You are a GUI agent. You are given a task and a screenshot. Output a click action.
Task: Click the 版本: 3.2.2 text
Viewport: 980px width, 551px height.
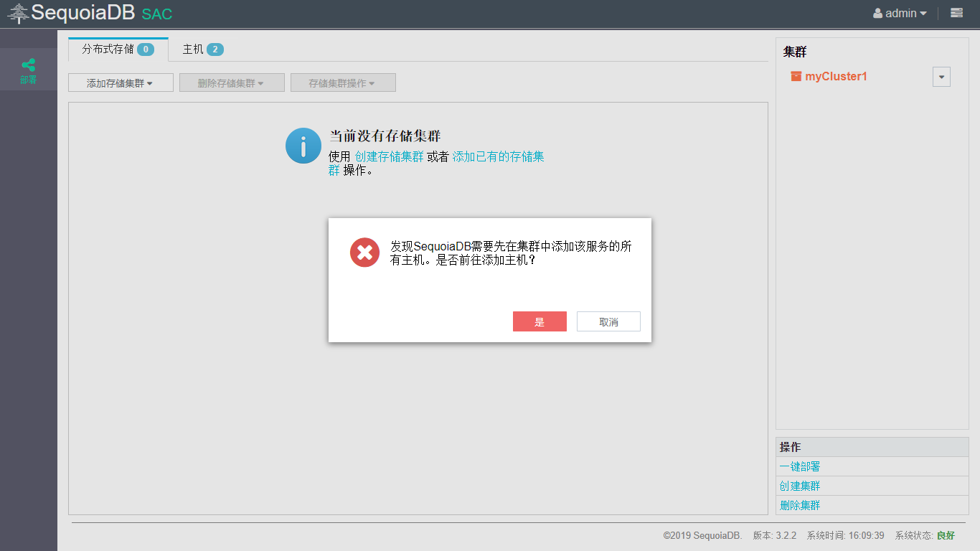(775, 535)
